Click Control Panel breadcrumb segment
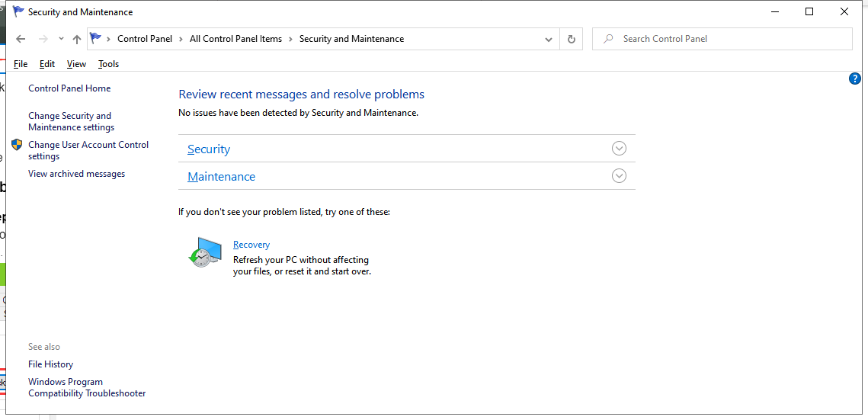The height and width of the screenshot is (420, 868). 145,39
